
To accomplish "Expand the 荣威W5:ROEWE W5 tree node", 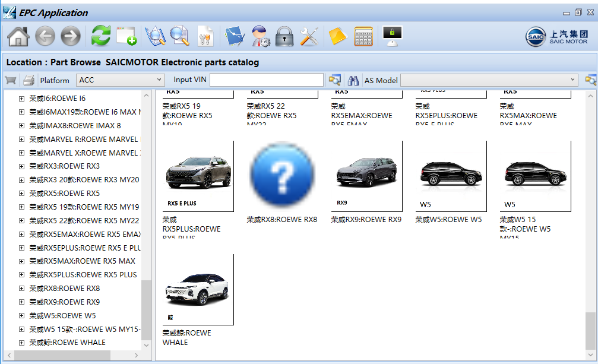I will [x=22, y=316].
